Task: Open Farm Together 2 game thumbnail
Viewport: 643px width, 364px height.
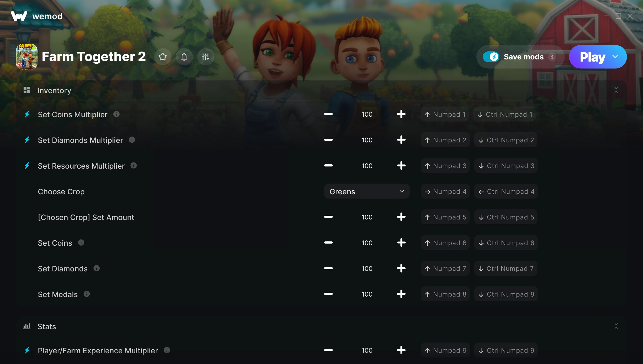Action: 27,57
